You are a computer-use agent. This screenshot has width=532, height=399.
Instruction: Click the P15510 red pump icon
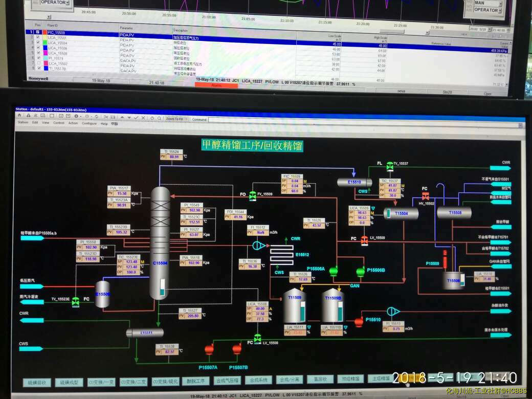click(x=359, y=321)
